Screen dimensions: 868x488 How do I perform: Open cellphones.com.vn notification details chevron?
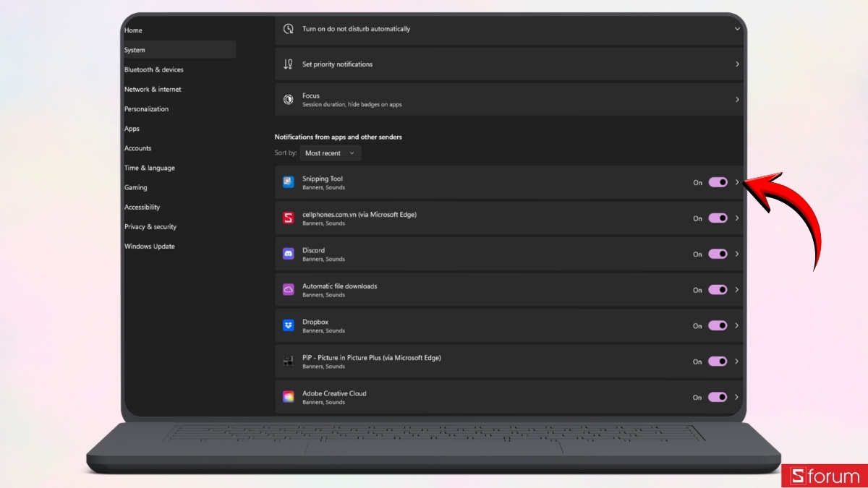pos(737,218)
